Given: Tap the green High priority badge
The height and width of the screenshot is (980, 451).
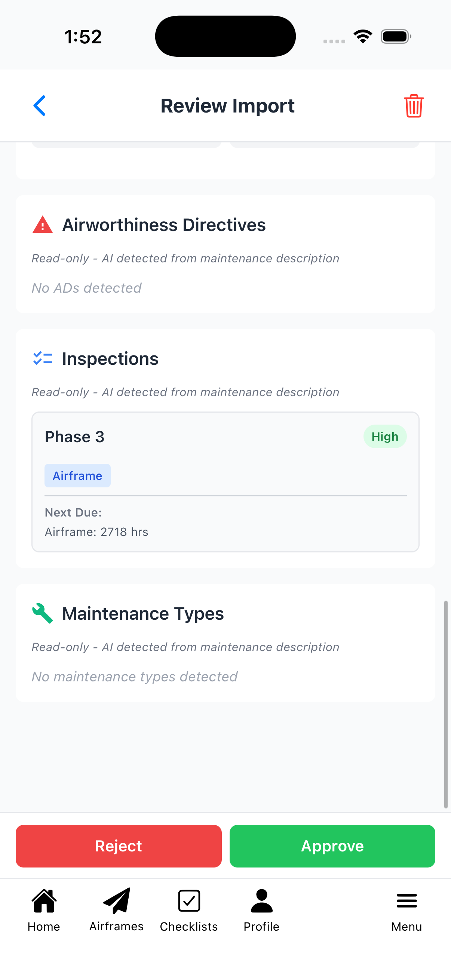Looking at the screenshot, I should pos(385,436).
